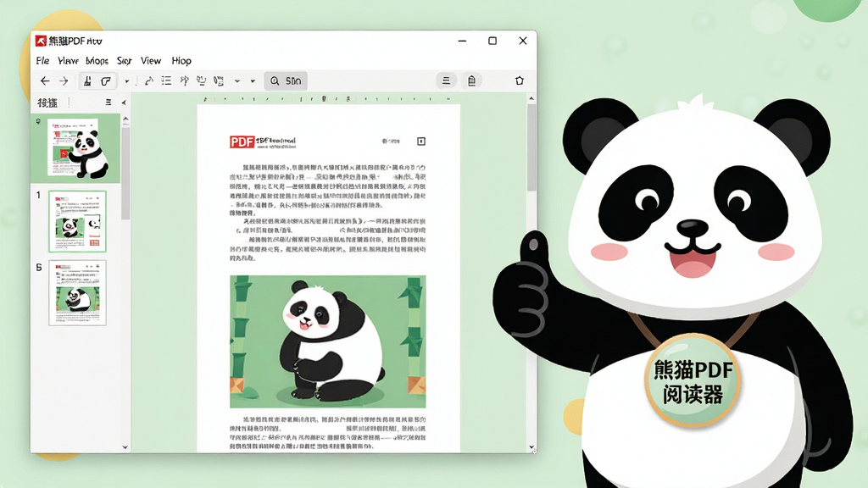
Task: Select the third page thumbnail in sidebar
Action: coord(77,292)
